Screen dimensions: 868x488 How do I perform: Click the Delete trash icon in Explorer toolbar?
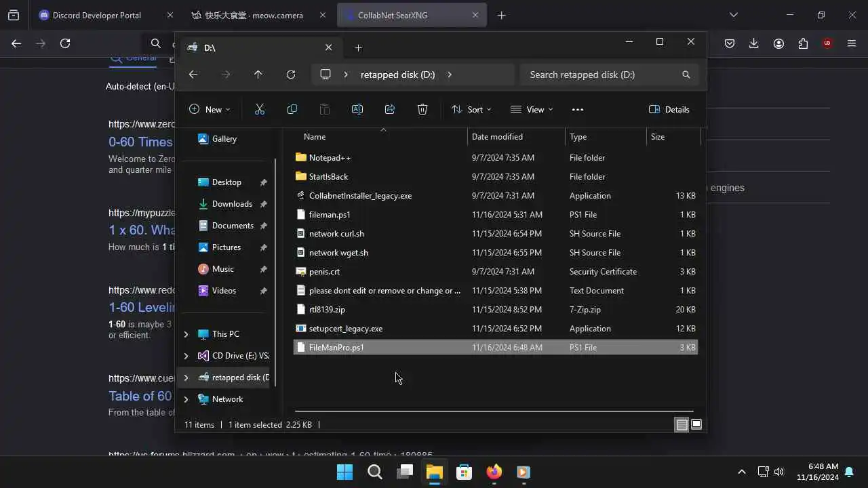click(x=422, y=109)
